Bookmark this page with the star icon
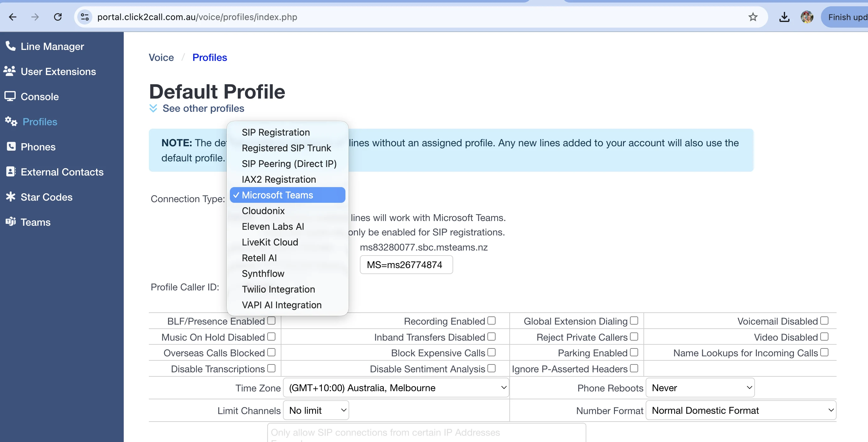 (x=753, y=17)
